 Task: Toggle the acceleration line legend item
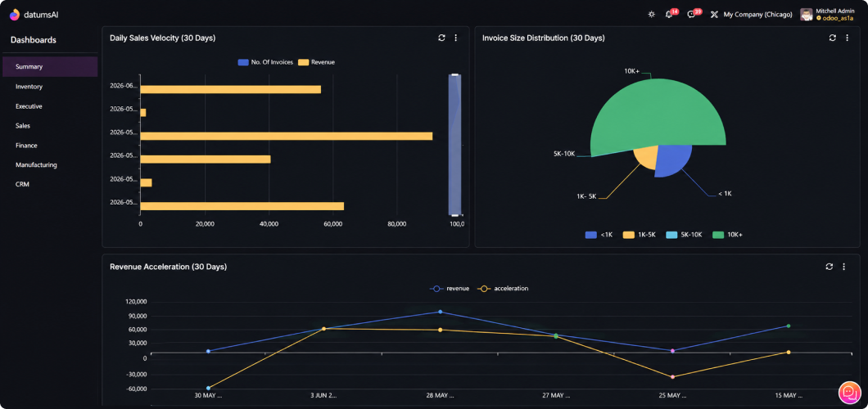[x=504, y=289]
